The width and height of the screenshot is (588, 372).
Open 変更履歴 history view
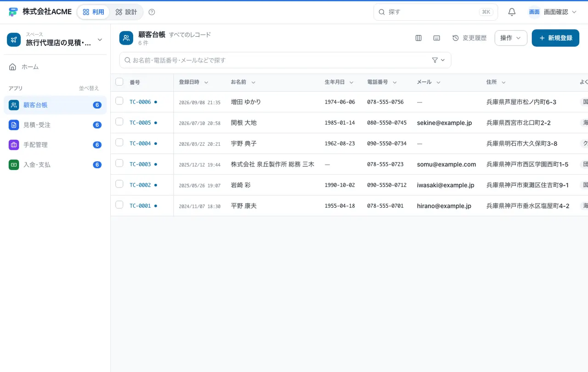coord(469,38)
